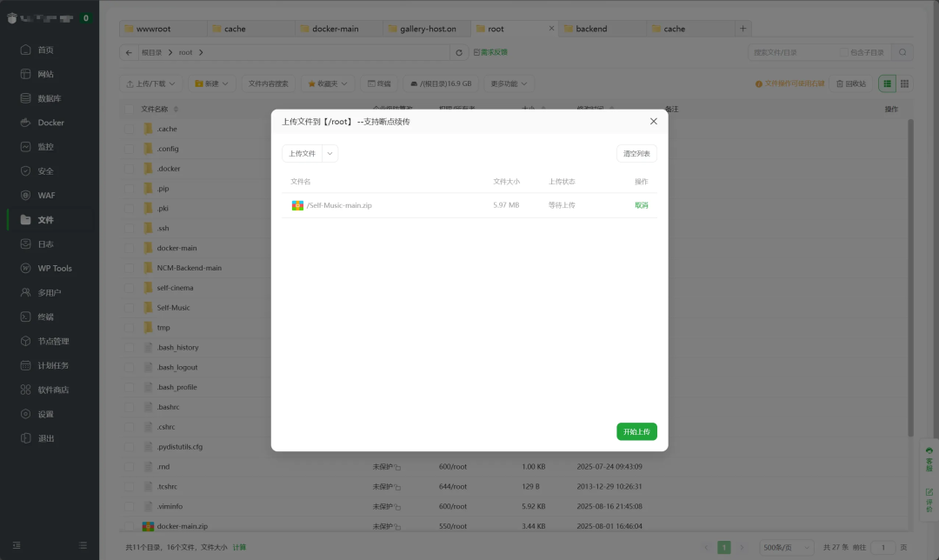
Task: Collapse sidebar using bottom-left menu icon
Action: click(x=17, y=545)
